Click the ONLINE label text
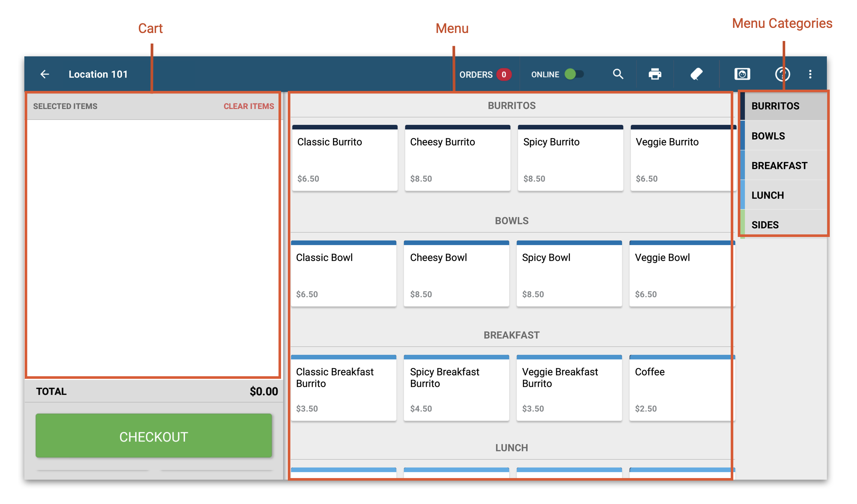The height and width of the screenshot is (504, 857). tap(545, 74)
